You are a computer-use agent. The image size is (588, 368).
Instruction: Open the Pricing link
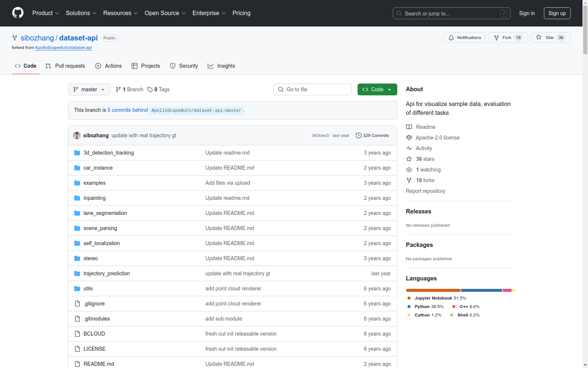[x=241, y=13]
